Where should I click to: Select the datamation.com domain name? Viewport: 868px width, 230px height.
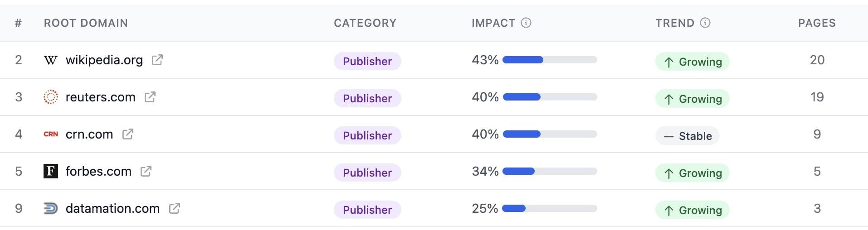click(x=112, y=208)
